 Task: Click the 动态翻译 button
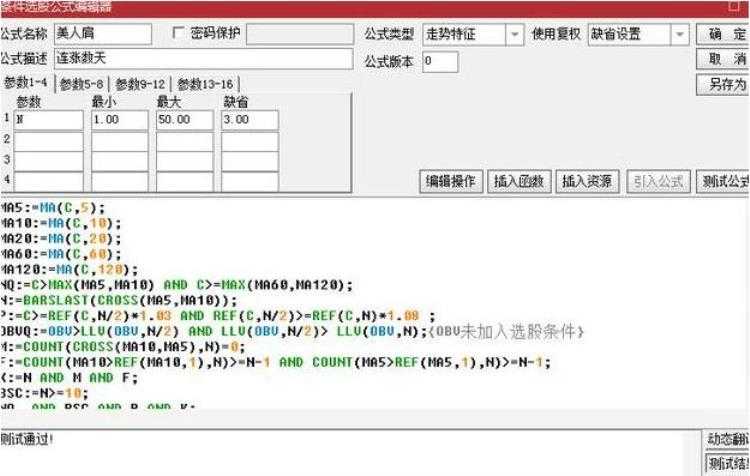tap(727, 441)
